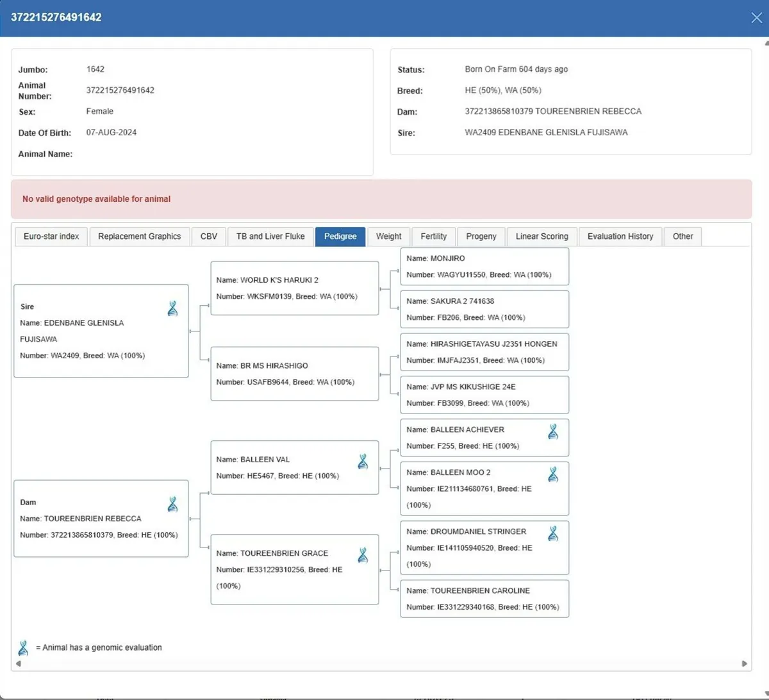769x700 pixels.
Task: Show the Fertility tab
Action: [x=433, y=237]
